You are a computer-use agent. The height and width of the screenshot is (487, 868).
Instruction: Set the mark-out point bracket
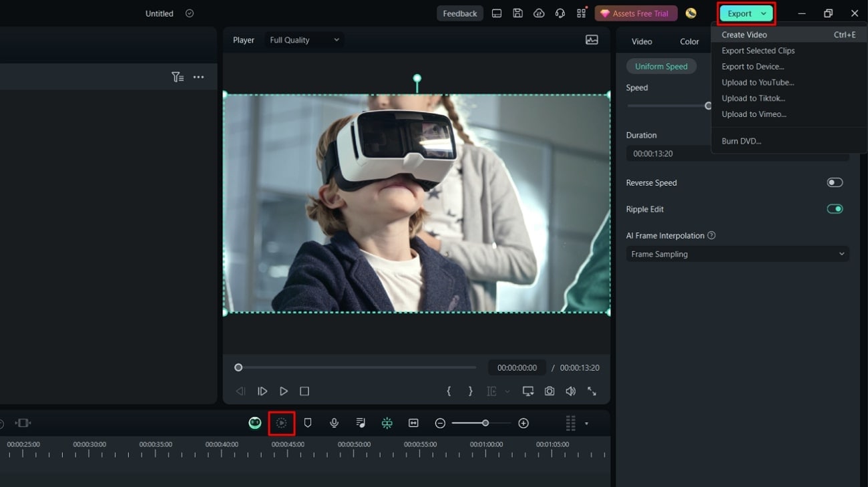[x=471, y=391]
